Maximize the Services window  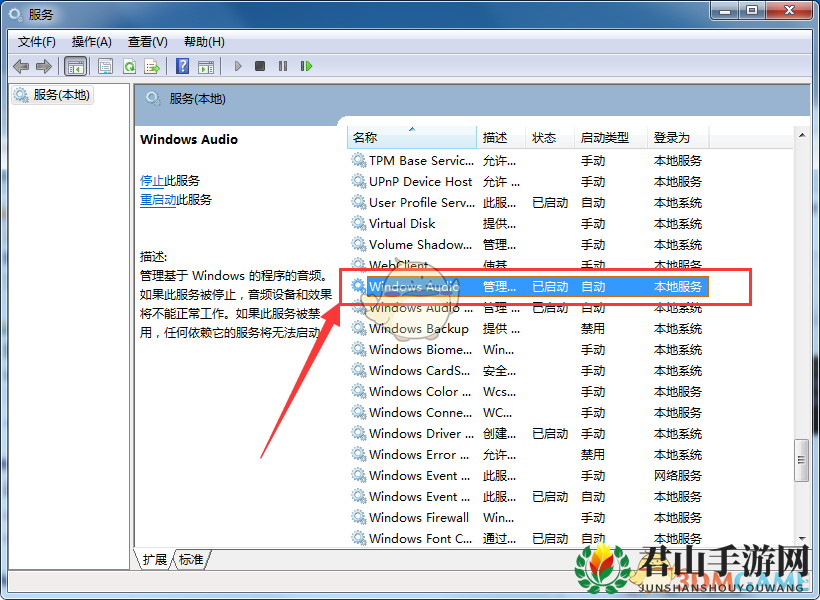pos(752,10)
